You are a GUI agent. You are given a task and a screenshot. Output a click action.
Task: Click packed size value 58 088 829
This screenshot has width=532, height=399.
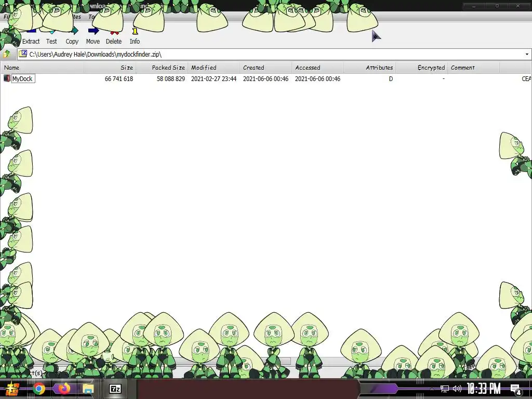click(x=170, y=79)
